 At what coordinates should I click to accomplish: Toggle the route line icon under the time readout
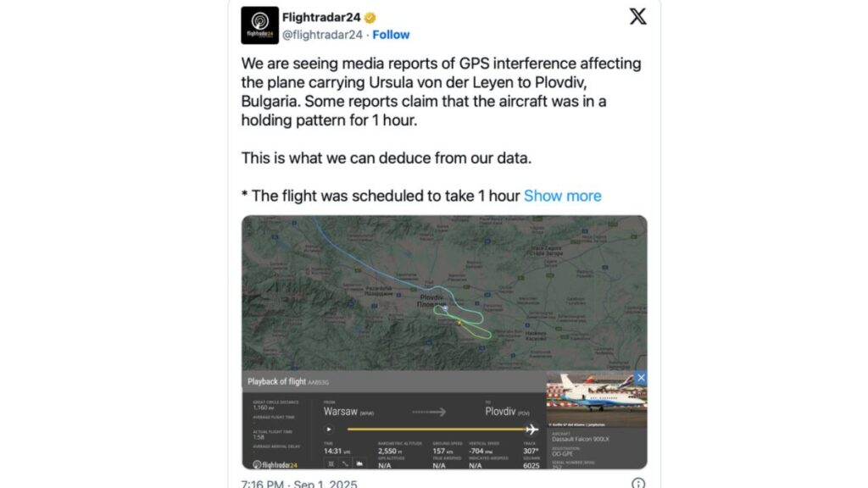click(x=345, y=463)
